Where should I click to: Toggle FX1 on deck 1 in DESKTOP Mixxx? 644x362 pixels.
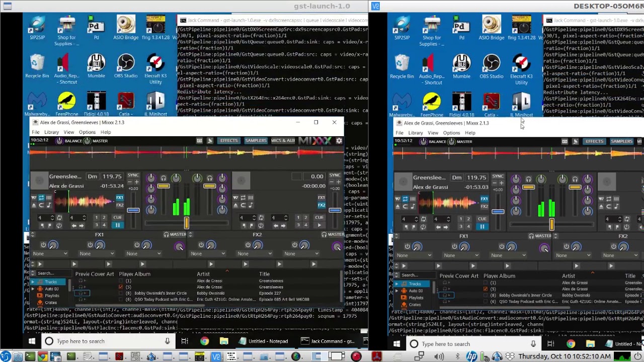pos(484,199)
